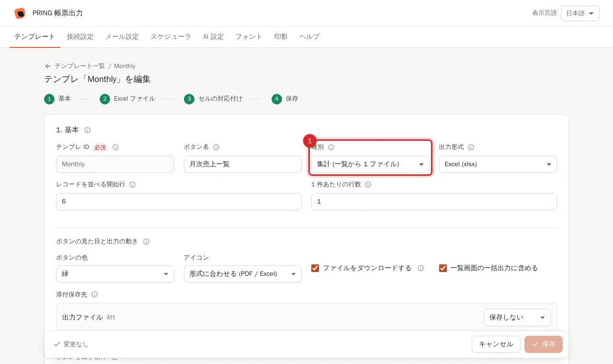This screenshot has height=364, width=613.
Task: Click the info icon next to ボタン名
Action: (216, 148)
